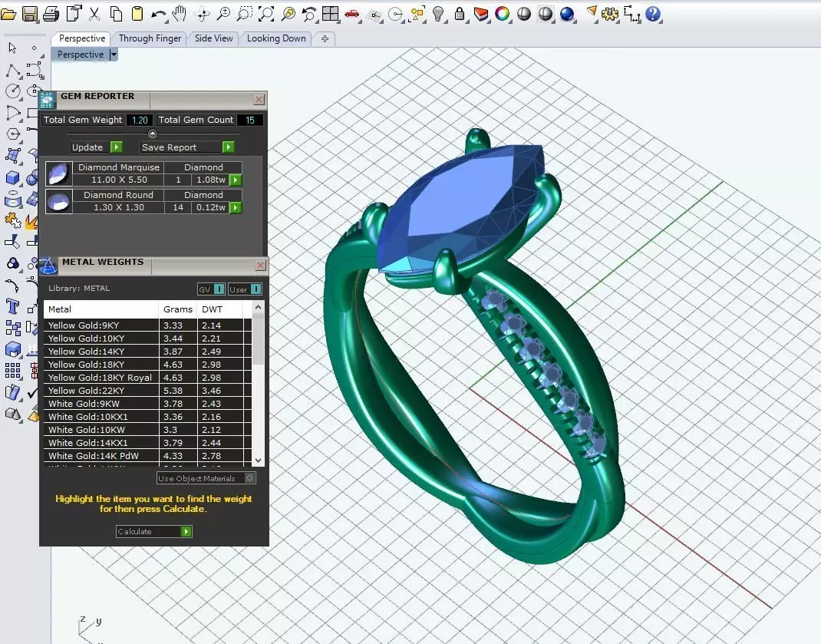Image resolution: width=821 pixels, height=644 pixels.
Task: Add a new viewport tab
Action: pyautogui.click(x=325, y=39)
